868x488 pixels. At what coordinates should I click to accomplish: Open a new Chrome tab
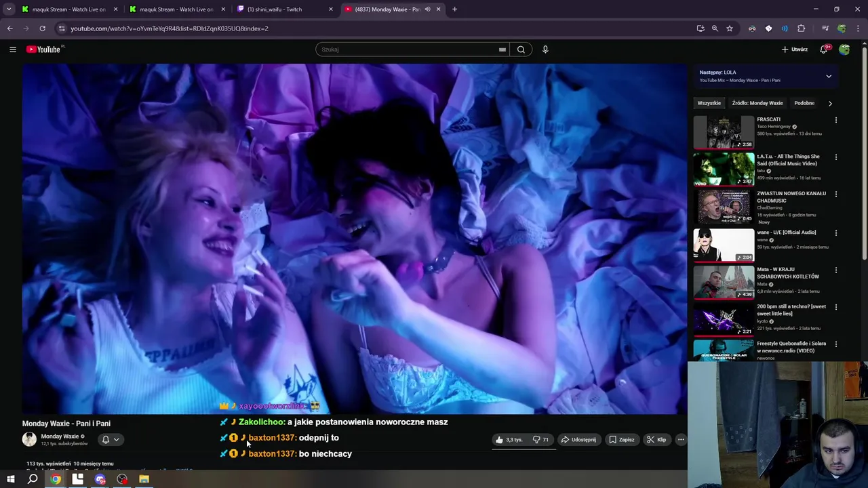tap(454, 9)
